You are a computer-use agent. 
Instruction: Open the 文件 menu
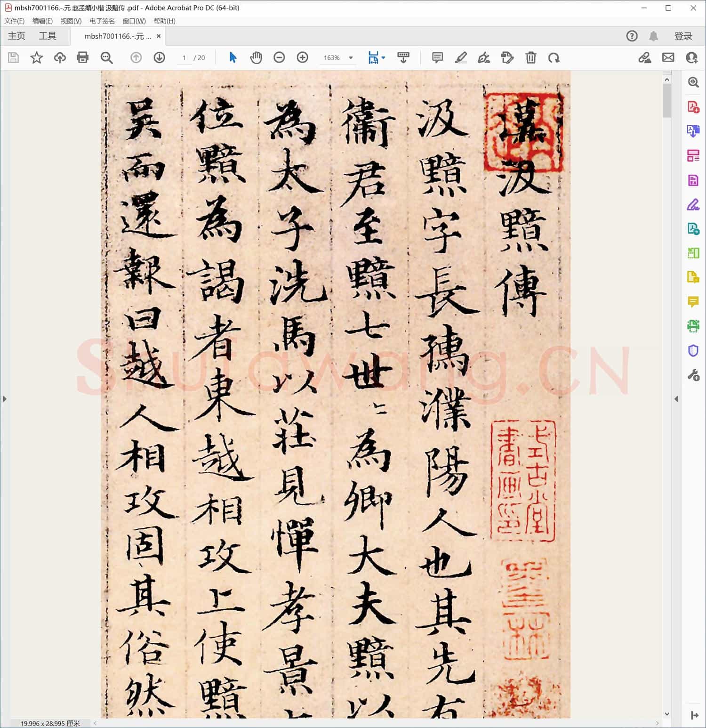coord(14,21)
